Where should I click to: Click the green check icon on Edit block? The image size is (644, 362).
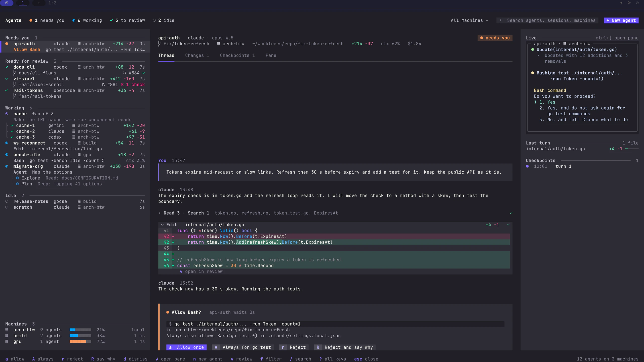508,225
